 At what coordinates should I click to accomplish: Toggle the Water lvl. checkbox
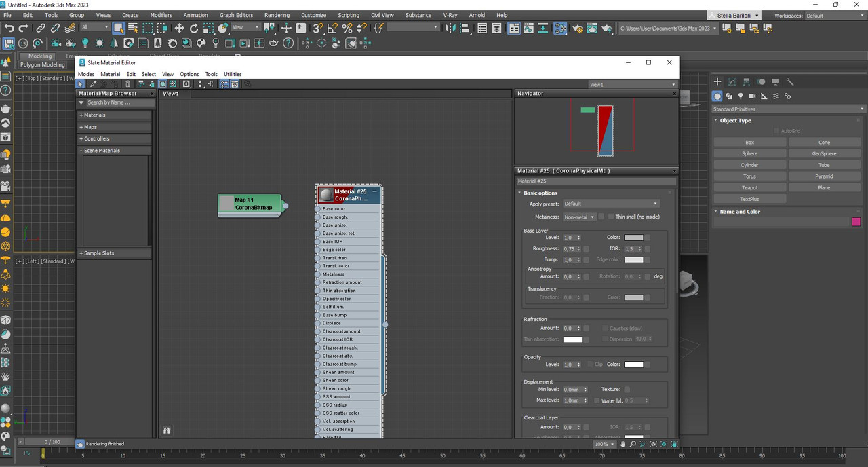[x=596, y=400]
